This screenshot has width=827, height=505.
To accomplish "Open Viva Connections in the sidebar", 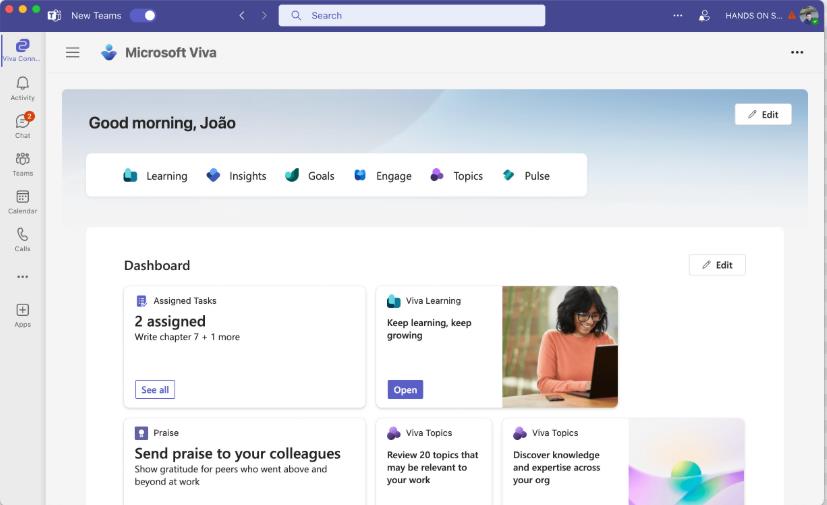I will click(x=22, y=50).
